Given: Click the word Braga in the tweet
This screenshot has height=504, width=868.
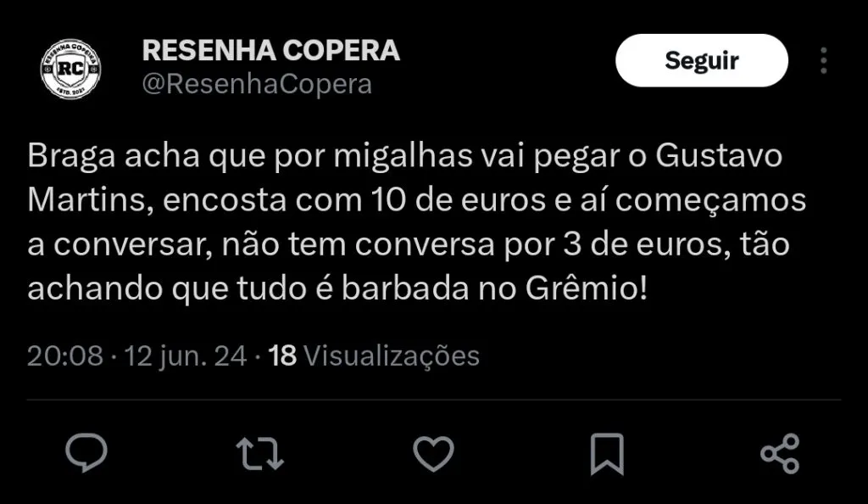Looking at the screenshot, I should pyautogui.click(x=71, y=158).
